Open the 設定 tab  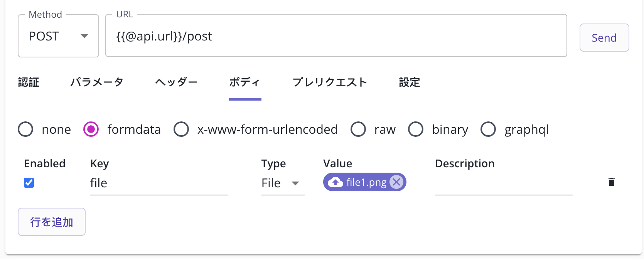410,82
